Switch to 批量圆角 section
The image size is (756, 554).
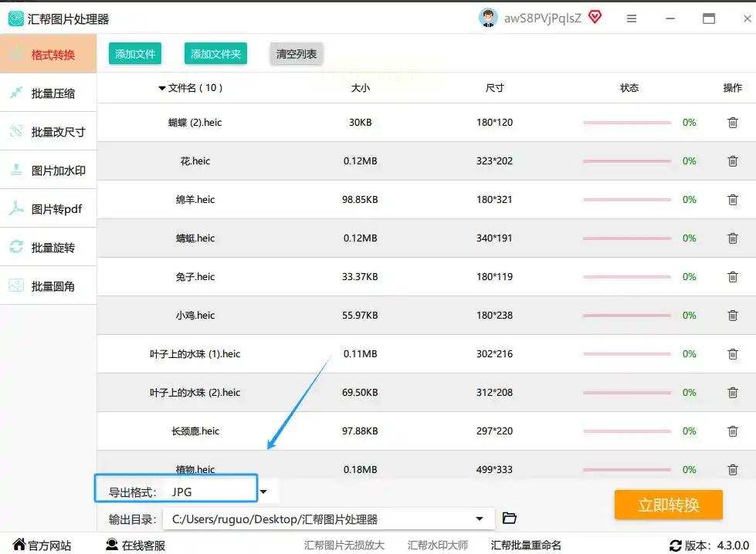point(48,285)
